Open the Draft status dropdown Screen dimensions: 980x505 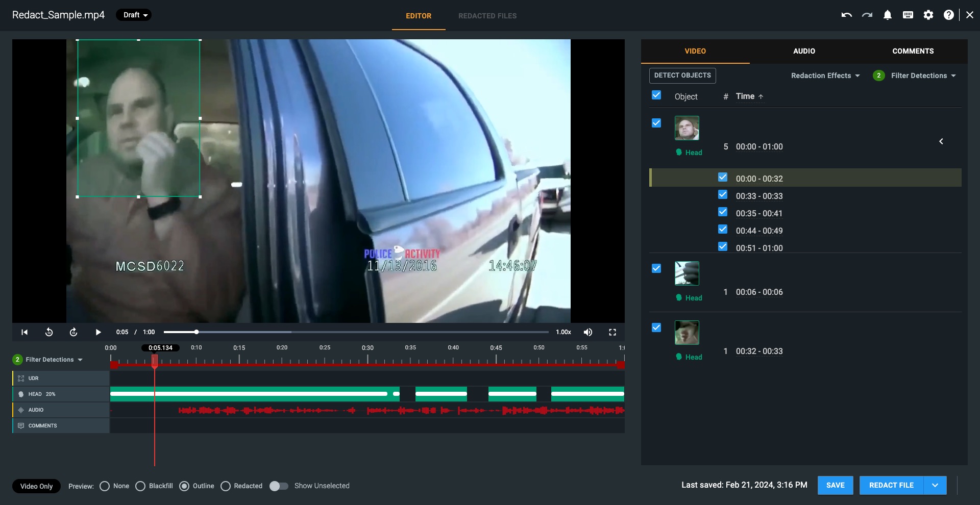[134, 15]
